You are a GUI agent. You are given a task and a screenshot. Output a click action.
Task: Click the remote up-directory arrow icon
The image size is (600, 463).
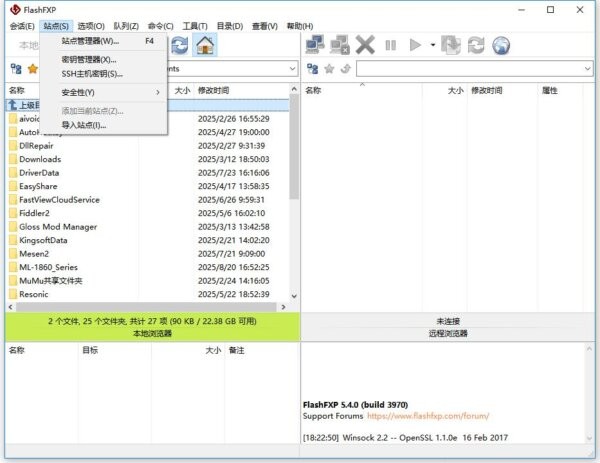pyautogui.click(x=346, y=69)
